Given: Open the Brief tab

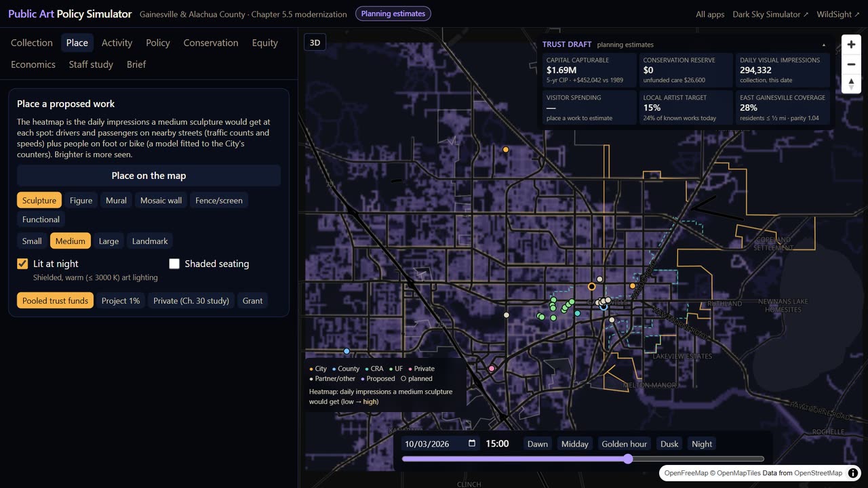Looking at the screenshot, I should tap(136, 64).
